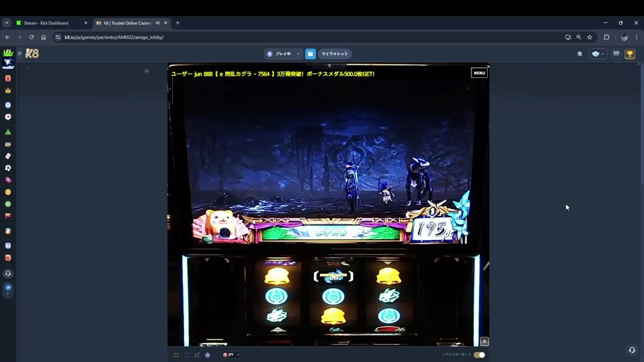Go to browser home page

(44, 37)
